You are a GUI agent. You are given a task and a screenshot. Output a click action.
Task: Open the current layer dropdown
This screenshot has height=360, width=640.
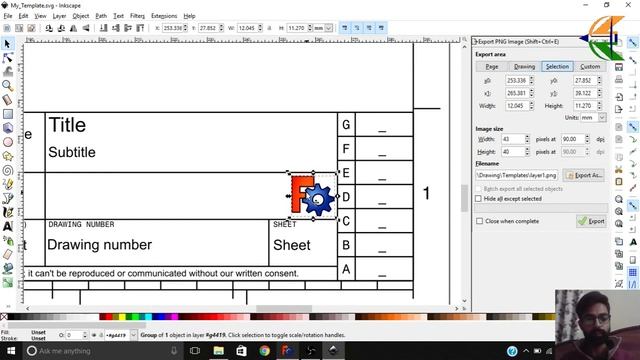(x=133, y=335)
